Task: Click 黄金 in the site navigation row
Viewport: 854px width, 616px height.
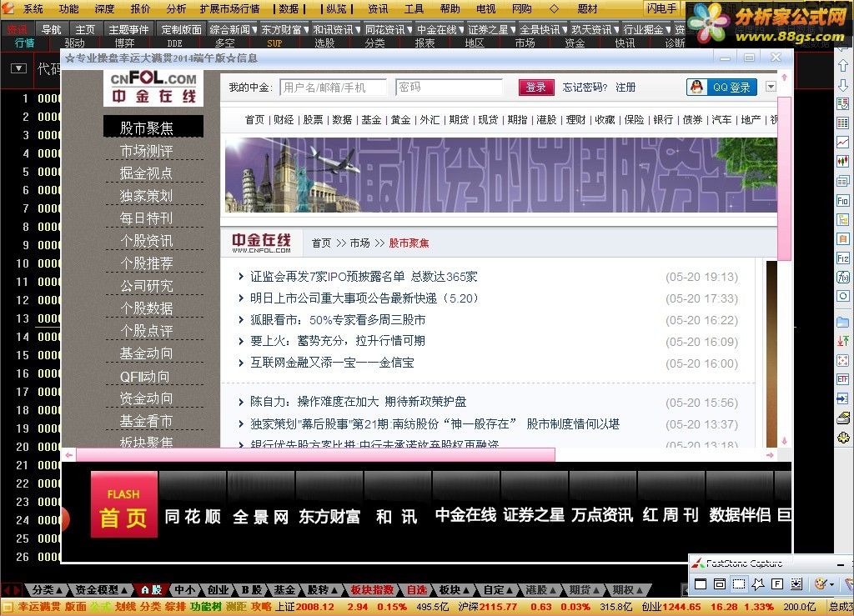Action: (400, 120)
